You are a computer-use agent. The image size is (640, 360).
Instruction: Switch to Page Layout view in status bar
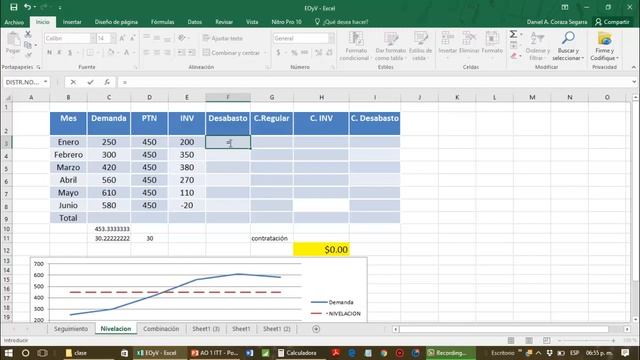[529, 340]
